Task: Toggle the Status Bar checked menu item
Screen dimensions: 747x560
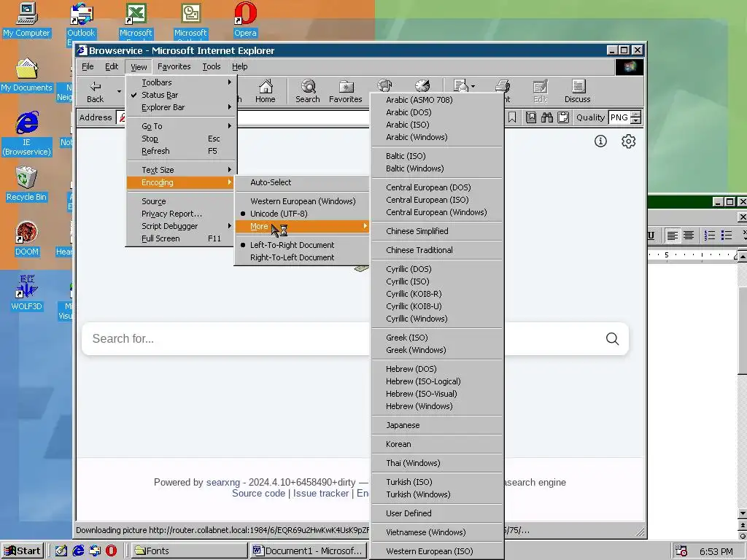Action: point(181,95)
